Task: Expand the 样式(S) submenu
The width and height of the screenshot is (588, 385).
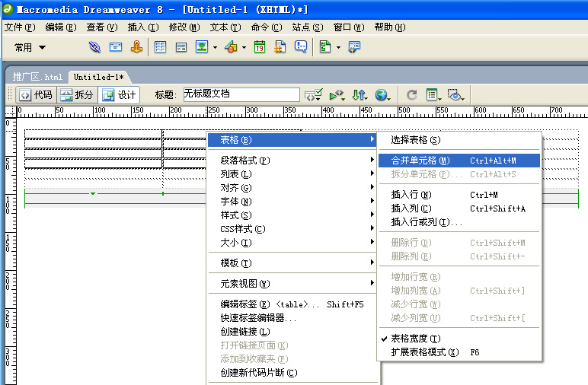Action: coord(292,215)
